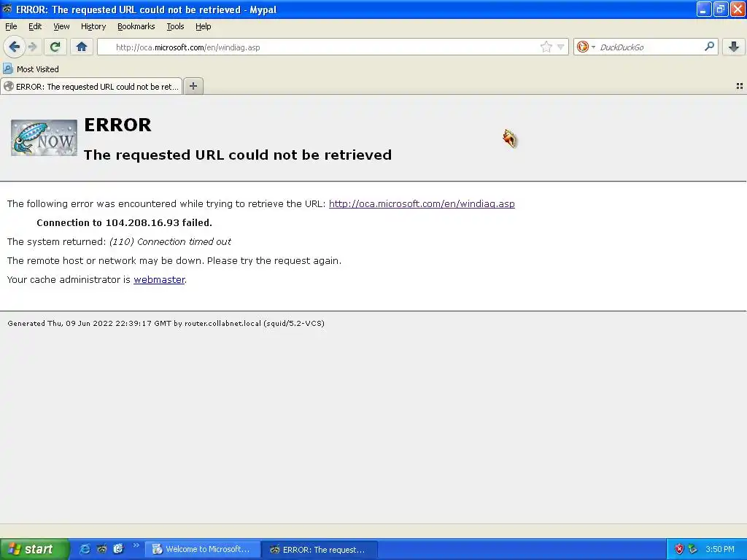Follow the oca.microsoft.com windiag.asp link

point(422,204)
